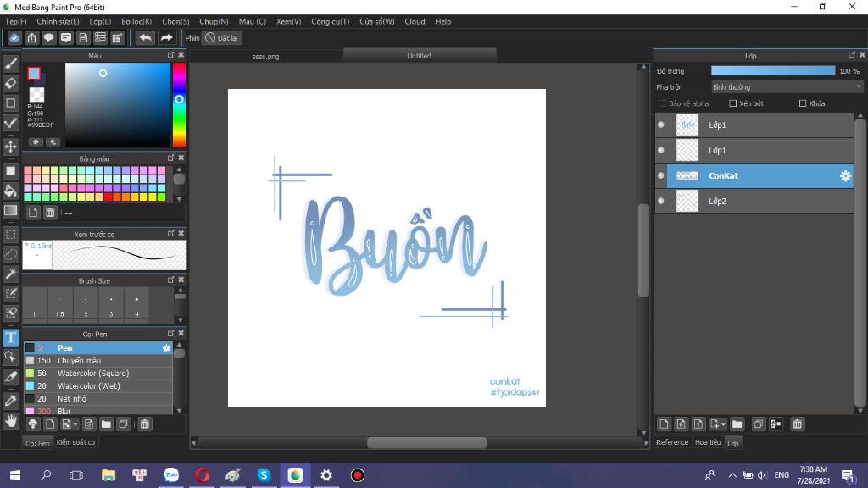
Task: Open the Pha trộn blend mode dropdown
Action: click(786, 86)
